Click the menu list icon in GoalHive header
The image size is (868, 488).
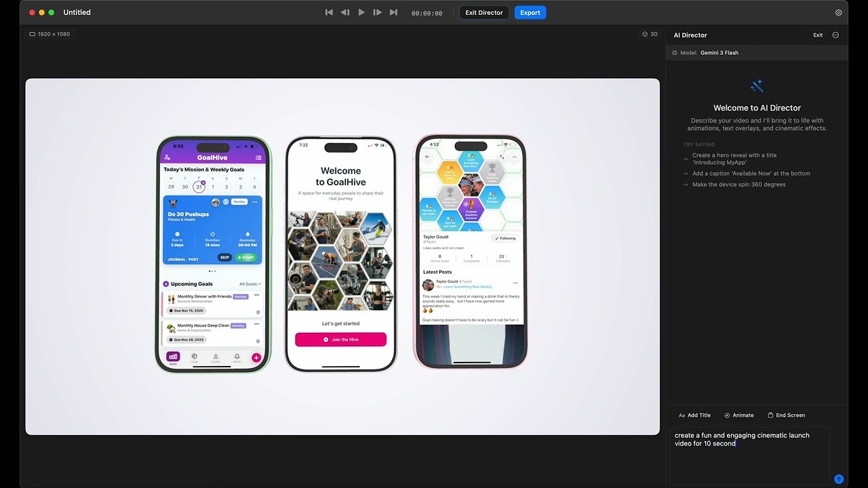coord(258,157)
